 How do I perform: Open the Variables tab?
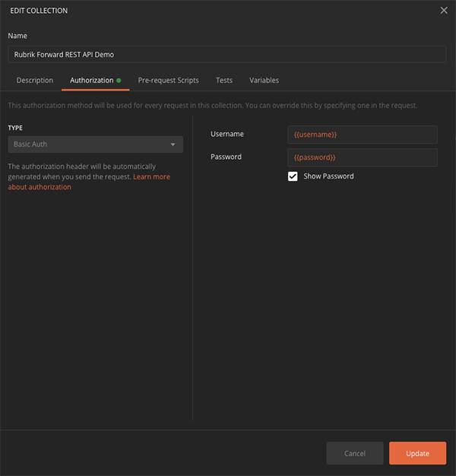(x=264, y=80)
